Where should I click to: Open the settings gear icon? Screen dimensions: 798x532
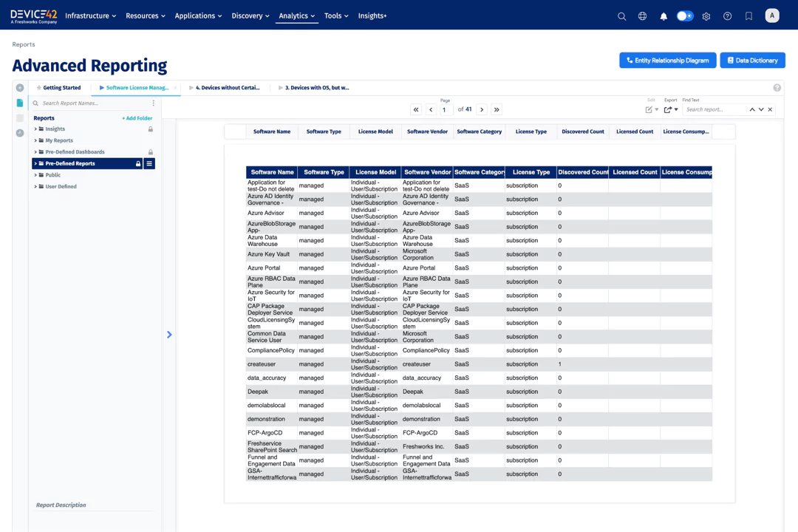706,16
